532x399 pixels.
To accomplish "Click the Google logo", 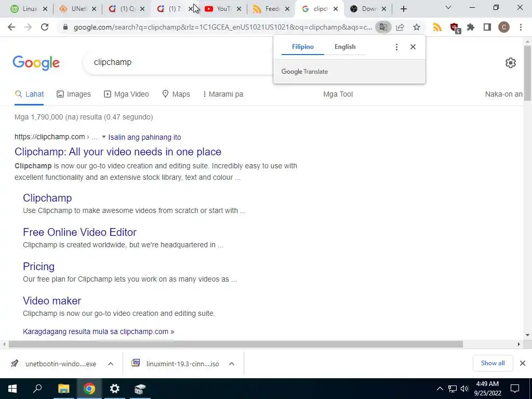I will (x=36, y=63).
